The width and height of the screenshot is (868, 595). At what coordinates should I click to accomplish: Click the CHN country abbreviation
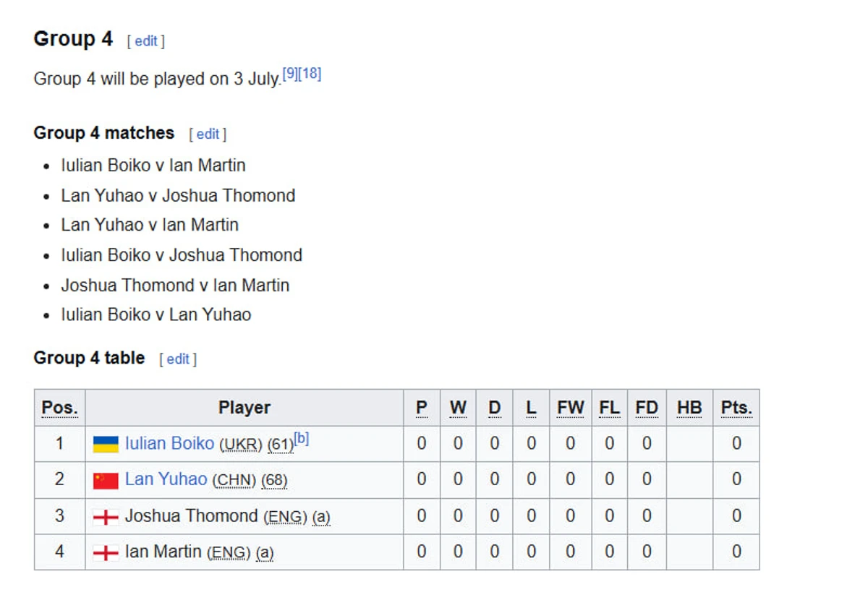click(234, 481)
